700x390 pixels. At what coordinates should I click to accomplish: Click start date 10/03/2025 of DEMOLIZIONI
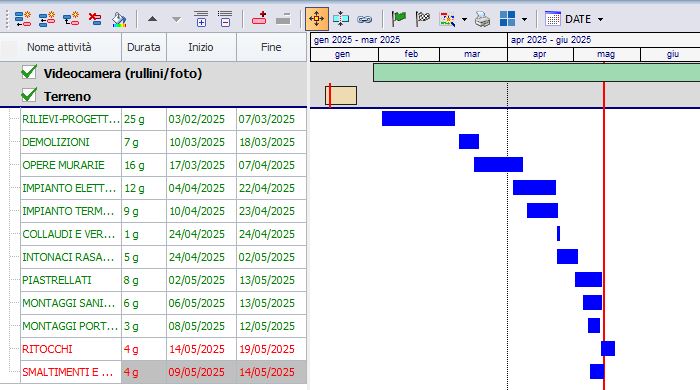pyautogui.click(x=201, y=142)
